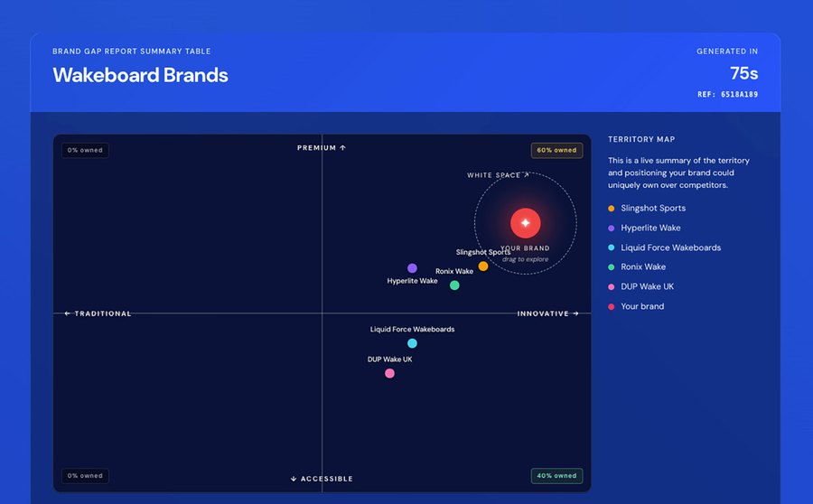Click the 60% owned badge
The height and width of the screenshot is (504, 813).
[x=556, y=150]
